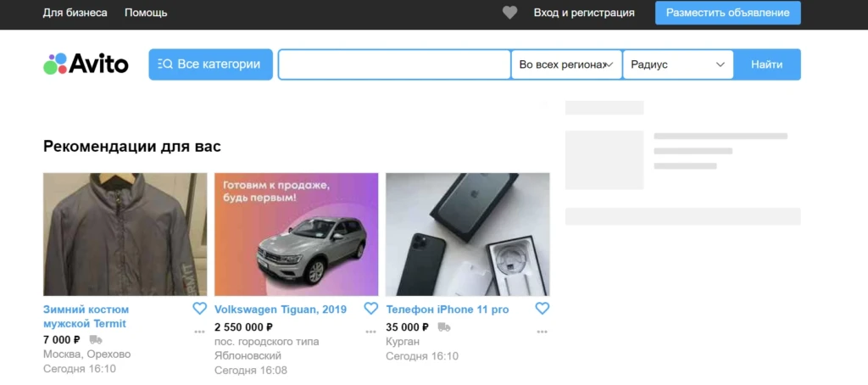The width and height of the screenshot is (868, 385).
Task: Add Volkswagen Tiguan listing to favorites
Action: pos(371,309)
